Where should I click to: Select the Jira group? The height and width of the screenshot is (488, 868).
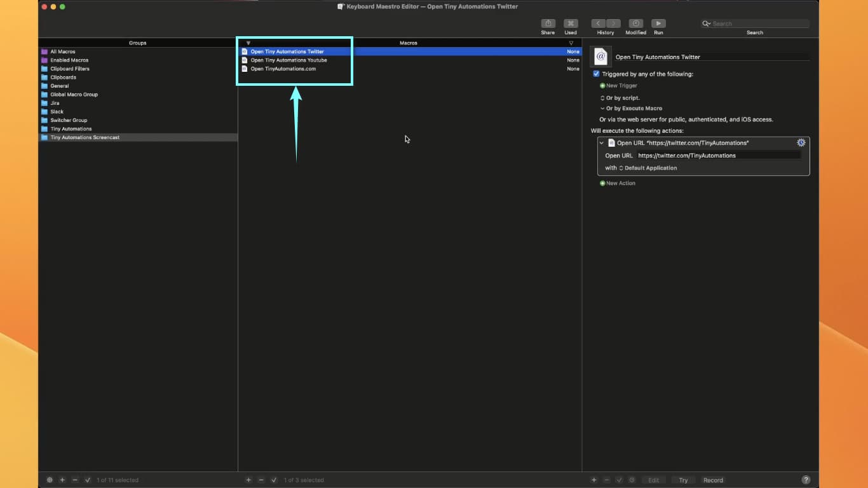(x=138, y=103)
